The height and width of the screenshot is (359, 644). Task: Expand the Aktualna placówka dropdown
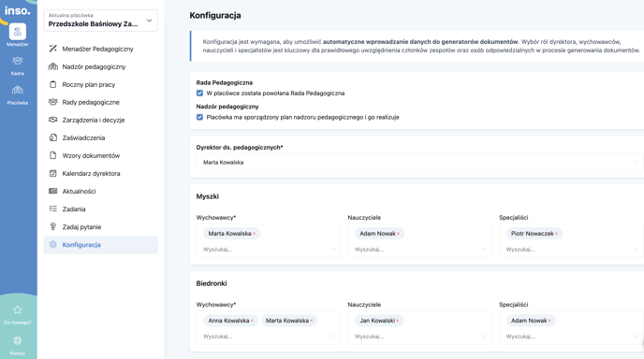[101, 21]
